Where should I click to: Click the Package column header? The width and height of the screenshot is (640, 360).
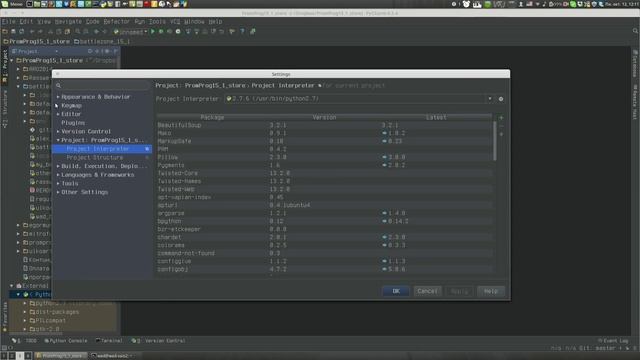click(212, 118)
